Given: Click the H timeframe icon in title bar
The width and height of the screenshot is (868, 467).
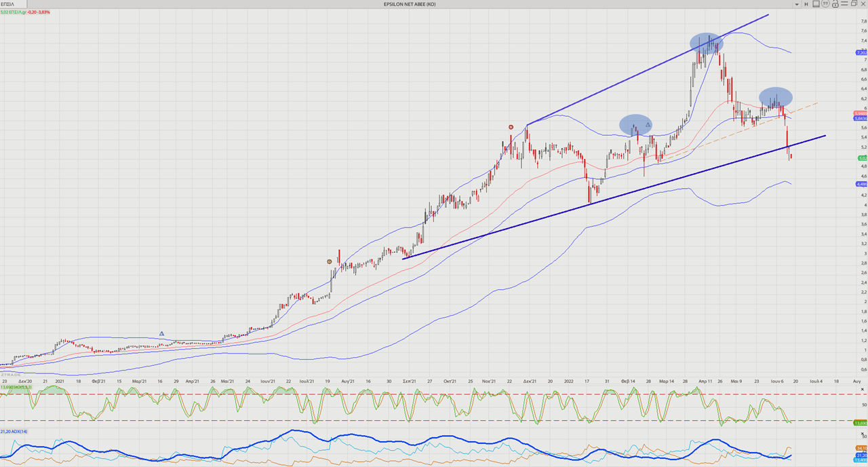Looking at the screenshot, I should click(x=806, y=4).
